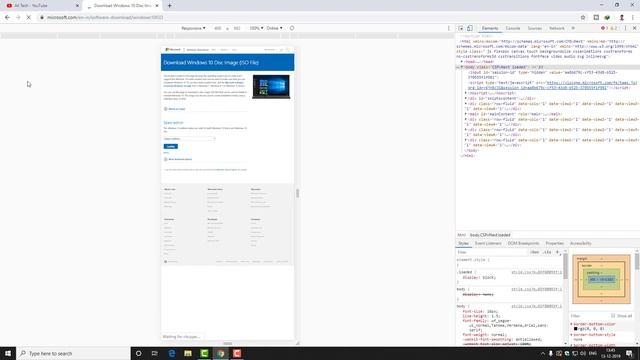Screen dimensions: 640x360
Task: Select the body.CSPvNext.loaded breadcrumb
Action: pos(490,235)
